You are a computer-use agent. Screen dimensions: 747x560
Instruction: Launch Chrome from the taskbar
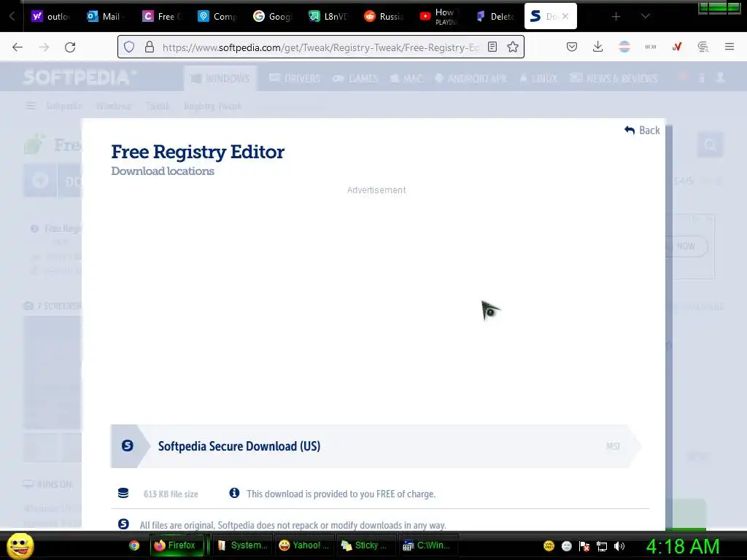pyautogui.click(x=134, y=545)
